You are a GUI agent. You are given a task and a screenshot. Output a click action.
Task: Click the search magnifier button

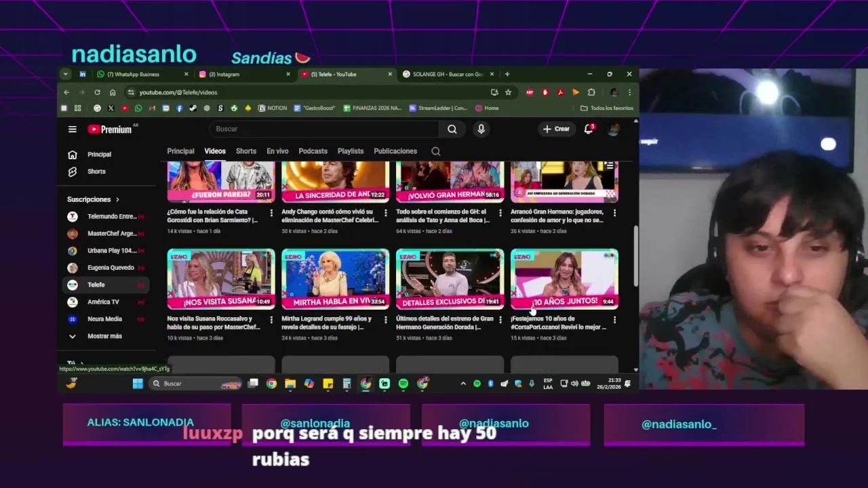click(452, 129)
